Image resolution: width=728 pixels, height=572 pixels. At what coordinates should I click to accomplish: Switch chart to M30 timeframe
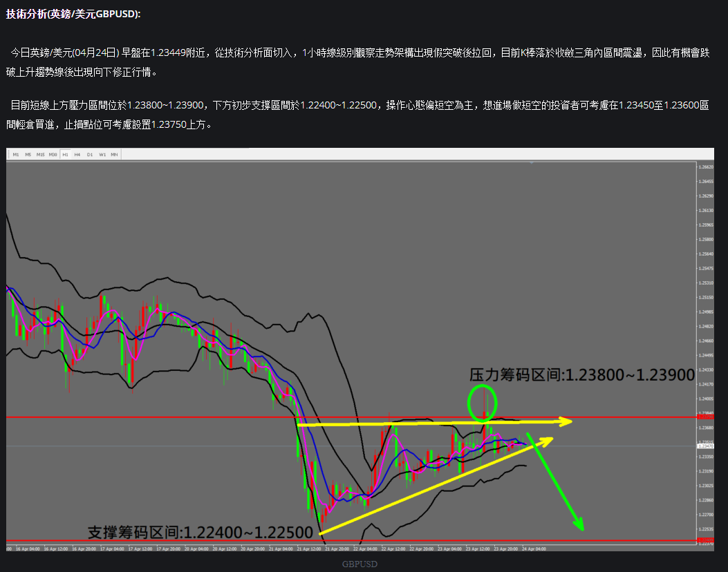pos(53,155)
